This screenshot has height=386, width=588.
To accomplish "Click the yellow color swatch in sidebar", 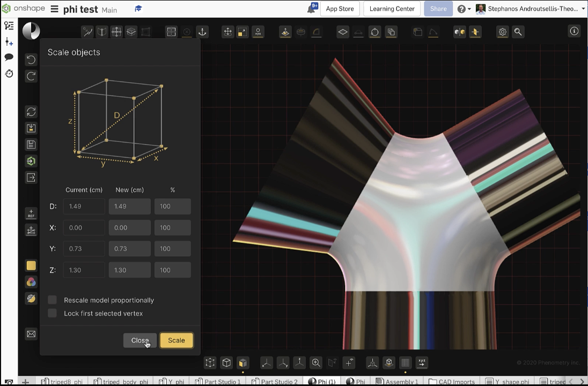I will point(31,265).
